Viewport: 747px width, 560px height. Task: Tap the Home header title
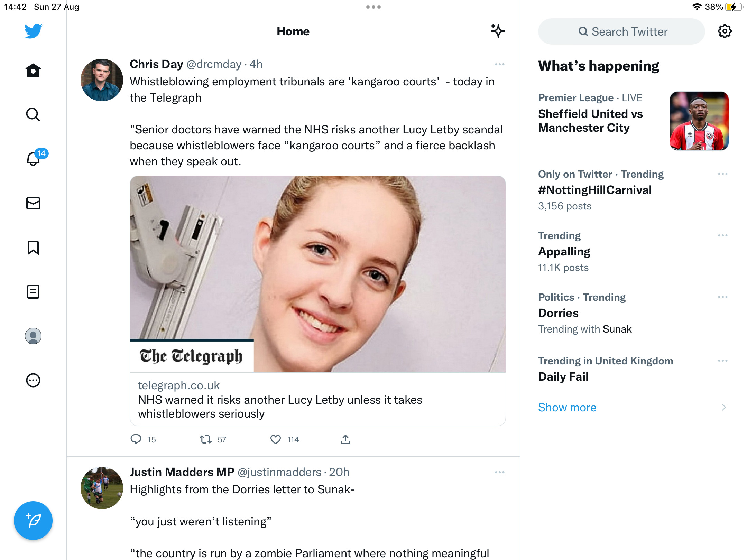pos(293,31)
